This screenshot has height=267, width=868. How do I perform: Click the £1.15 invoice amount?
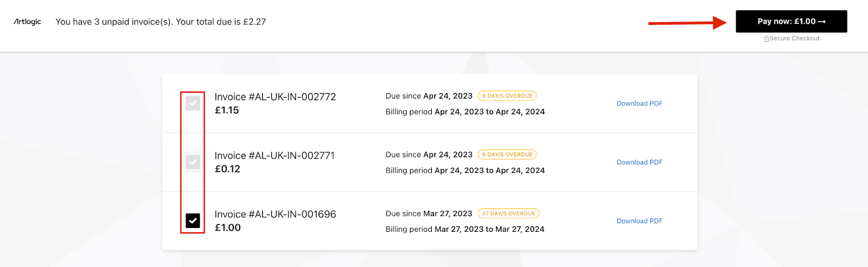click(x=227, y=110)
